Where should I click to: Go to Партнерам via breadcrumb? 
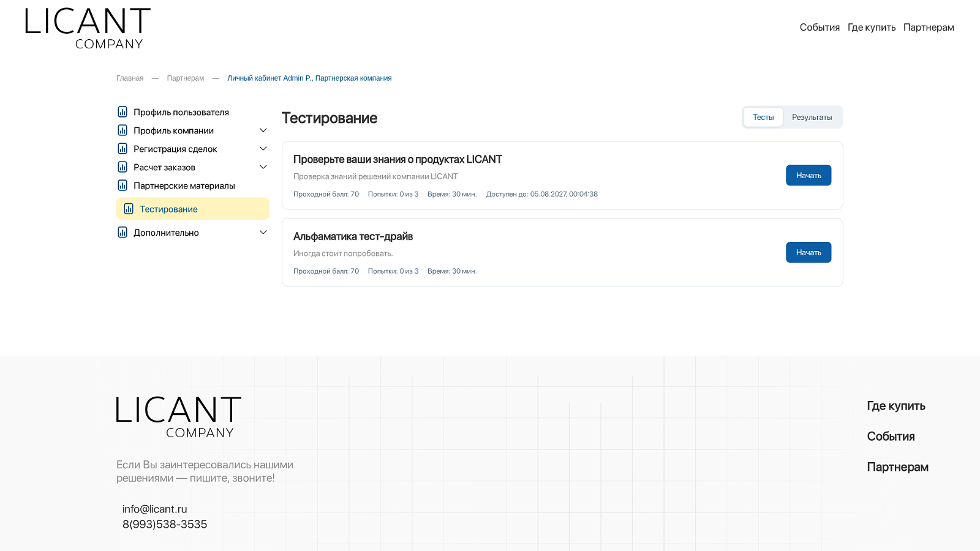point(186,78)
